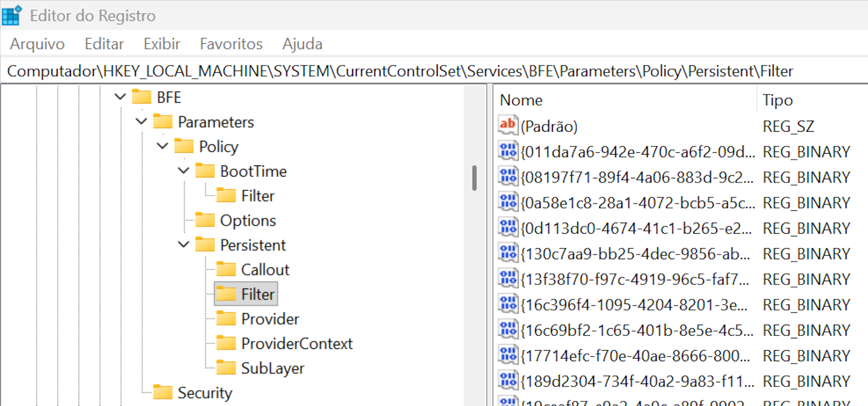
Task: Click the Registry Editor app icon in title bar
Action: [x=11, y=15]
